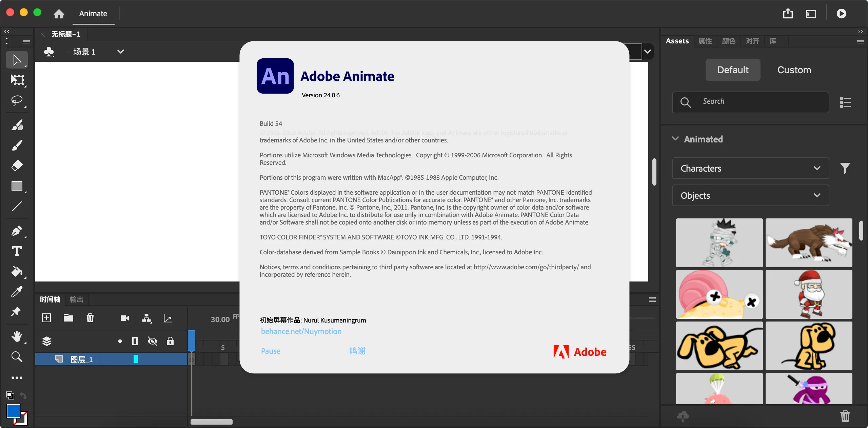Select the Pen tool

coord(17,231)
